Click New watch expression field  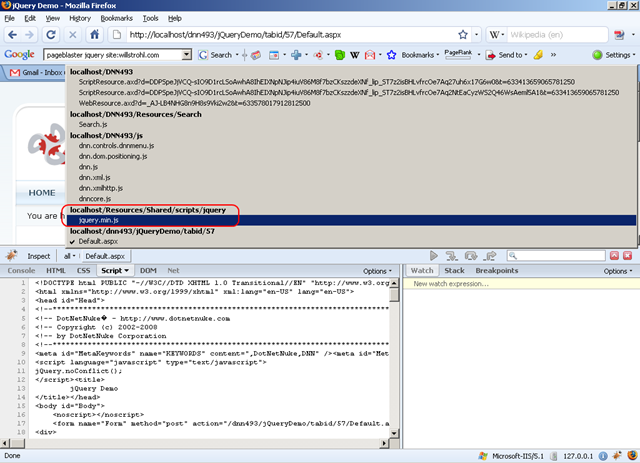(521, 284)
